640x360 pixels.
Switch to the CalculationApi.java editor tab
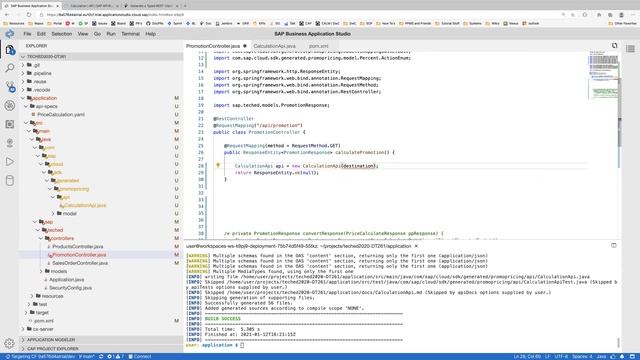point(275,46)
